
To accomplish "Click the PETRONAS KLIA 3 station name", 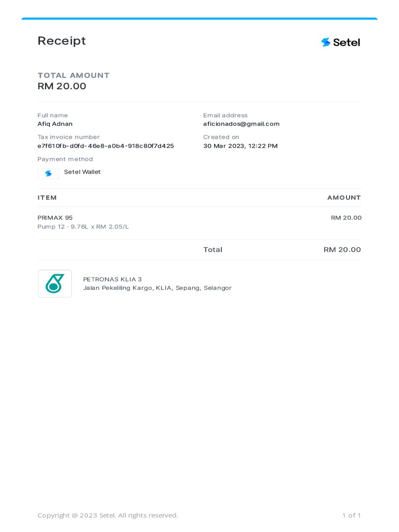I will click(112, 280).
